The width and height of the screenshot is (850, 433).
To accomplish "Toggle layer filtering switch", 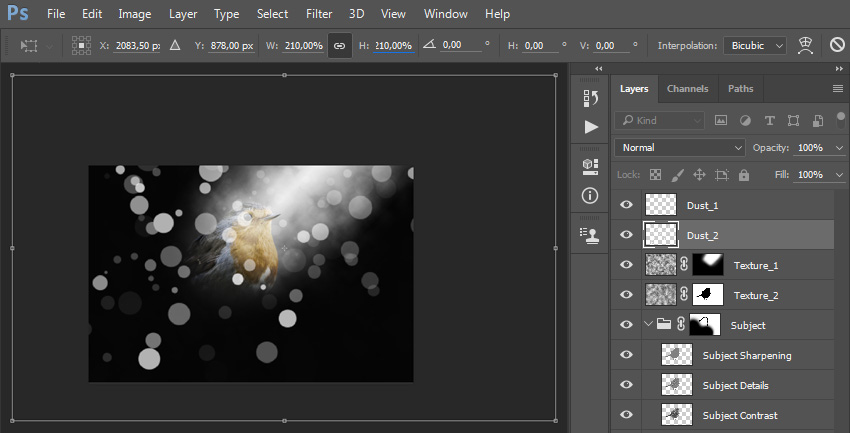I will tap(840, 120).
